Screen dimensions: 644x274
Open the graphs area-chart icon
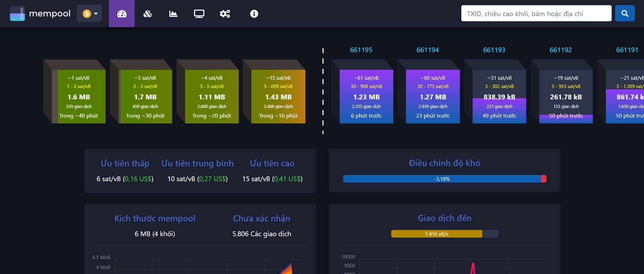(x=173, y=14)
